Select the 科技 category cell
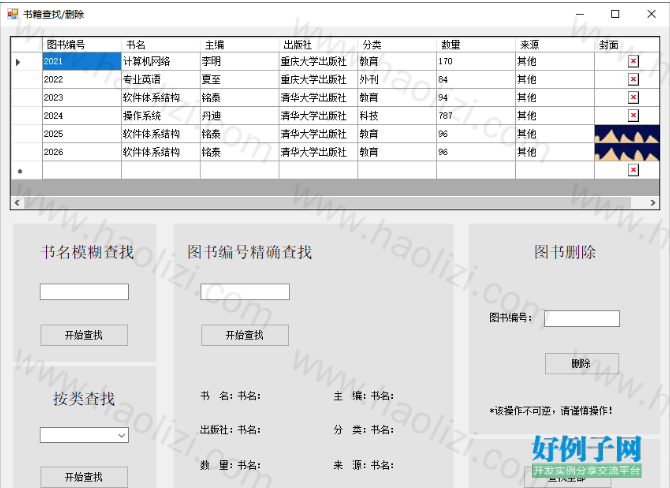The width and height of the screenshot is (670, 488). click(397, 115)
